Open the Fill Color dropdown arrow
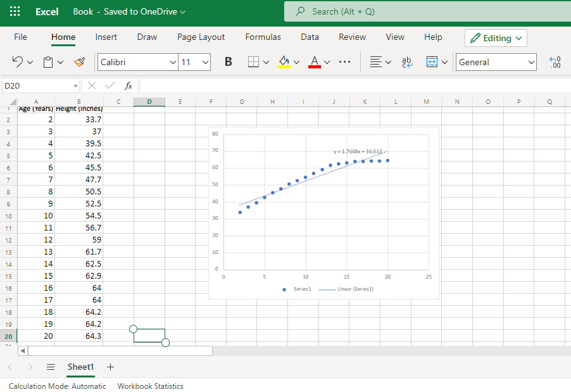This screenshot has height=392, width=571. pos(296,62)
